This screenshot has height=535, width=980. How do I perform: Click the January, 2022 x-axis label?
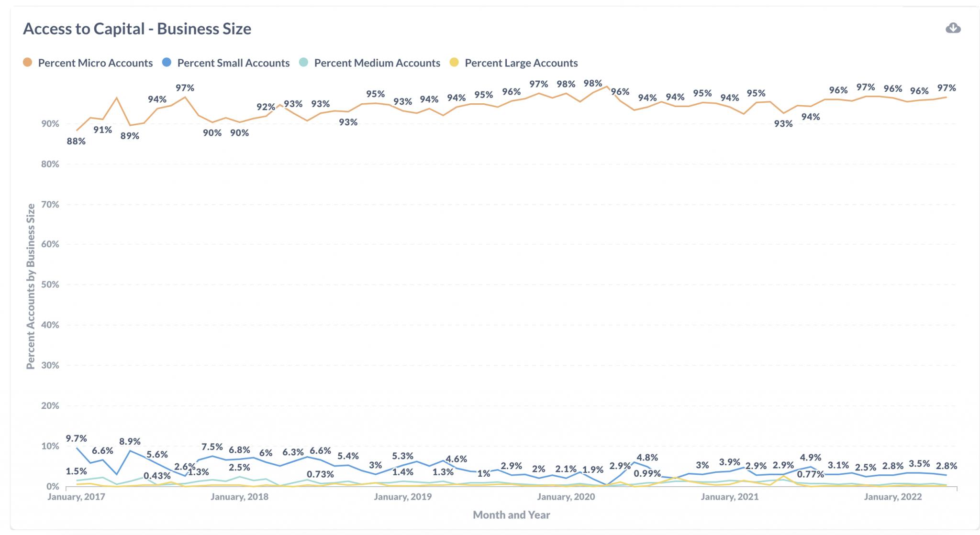(x=892, y=497)
